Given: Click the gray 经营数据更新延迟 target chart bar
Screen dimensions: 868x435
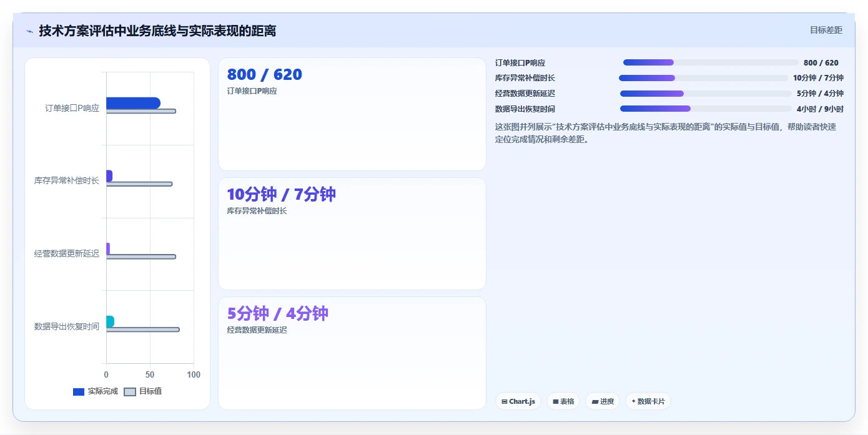Looking at the screenshot, I should click(141, 257).
